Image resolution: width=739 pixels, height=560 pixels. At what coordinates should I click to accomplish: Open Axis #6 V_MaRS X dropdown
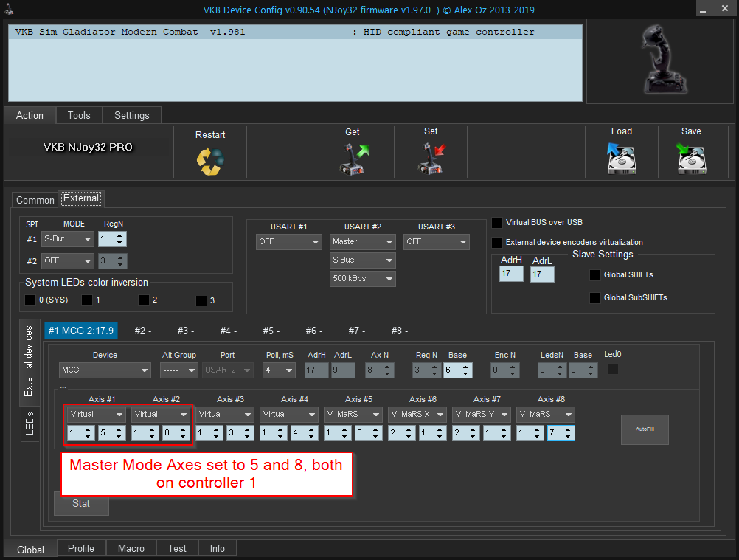point(417,415)
